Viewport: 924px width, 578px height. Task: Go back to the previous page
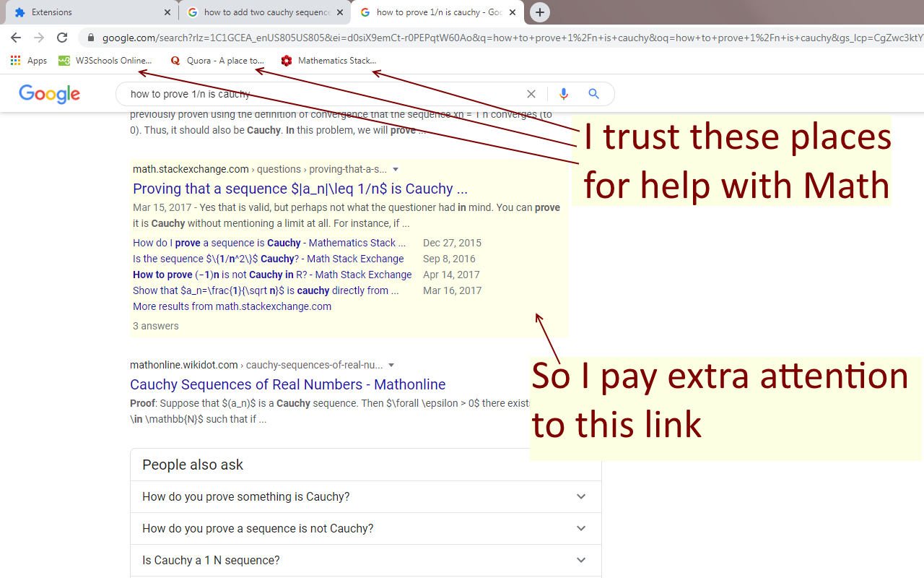click(16, 38)
